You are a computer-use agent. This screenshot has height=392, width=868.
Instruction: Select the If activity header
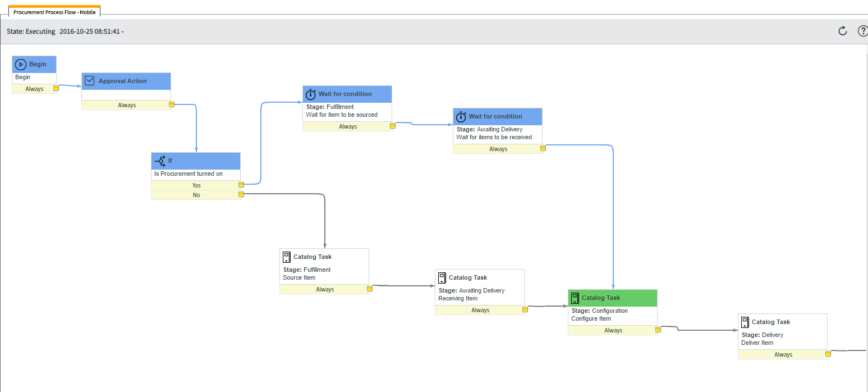(196, 161)
